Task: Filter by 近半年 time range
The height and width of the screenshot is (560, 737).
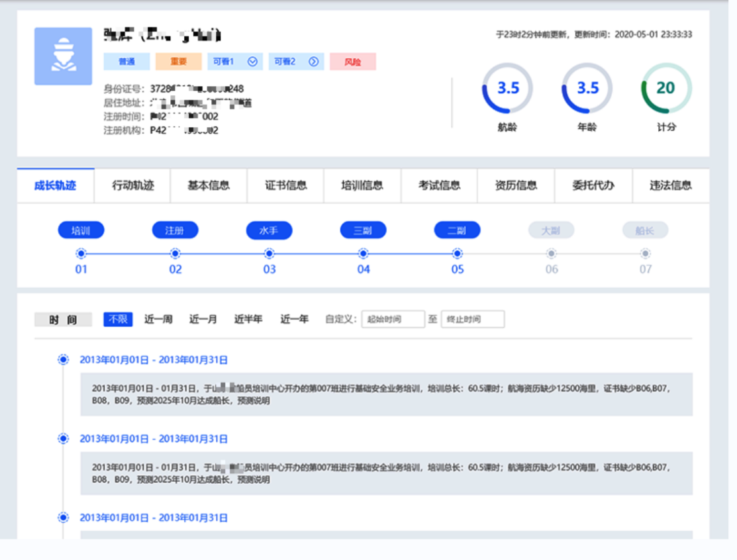Action: pyautogui.click(x=248, y=319)
